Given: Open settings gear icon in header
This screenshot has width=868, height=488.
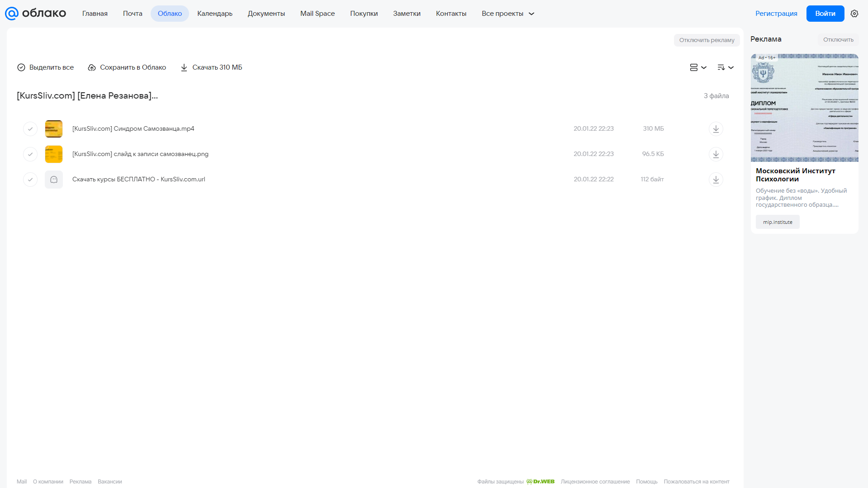Looking at the screenshot, I should tap(854, 14).
